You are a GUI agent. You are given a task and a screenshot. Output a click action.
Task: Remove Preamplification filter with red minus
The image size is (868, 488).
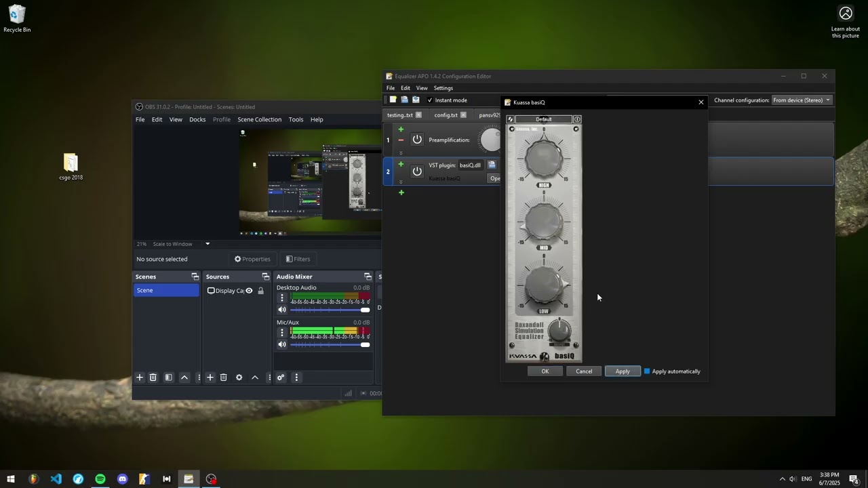tap(401, 140)
